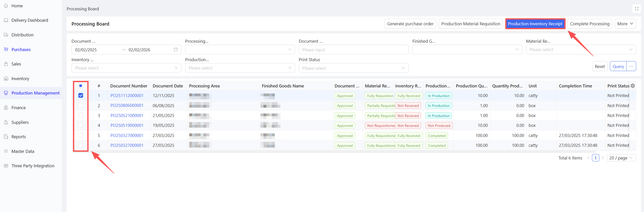The image size is (644, 212).
Task: Expand the Print Status dropdown
Action: pyautogui.click(x=353, y=68)
